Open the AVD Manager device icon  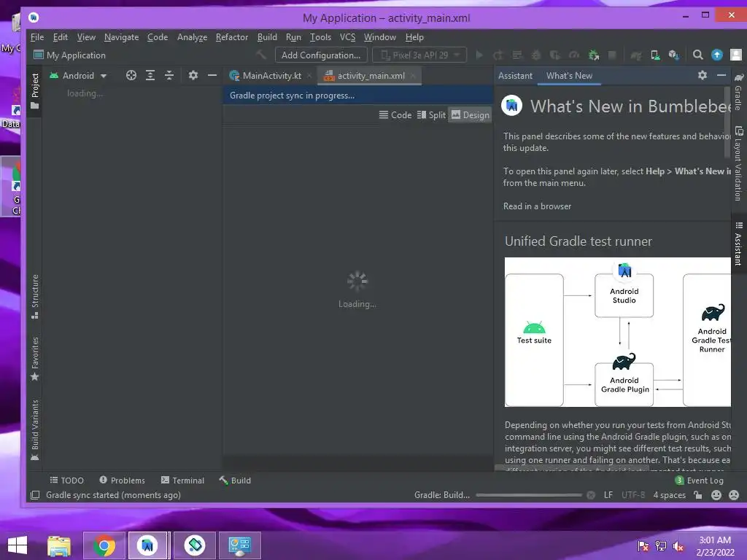coord(656,55)
